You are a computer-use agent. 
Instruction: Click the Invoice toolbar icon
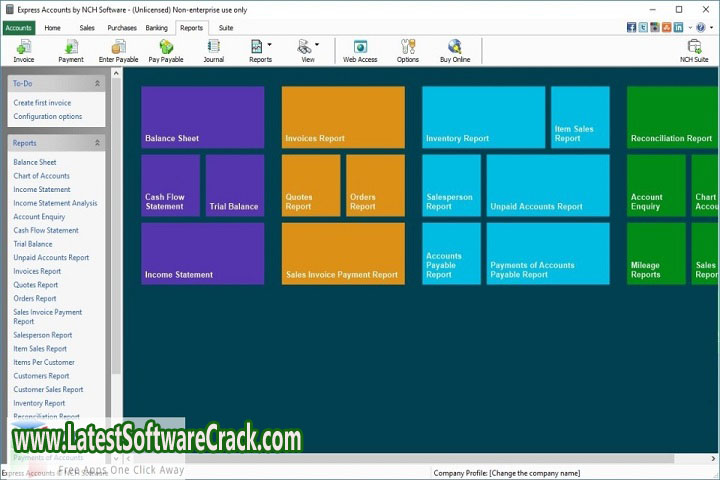click(23, 47)
